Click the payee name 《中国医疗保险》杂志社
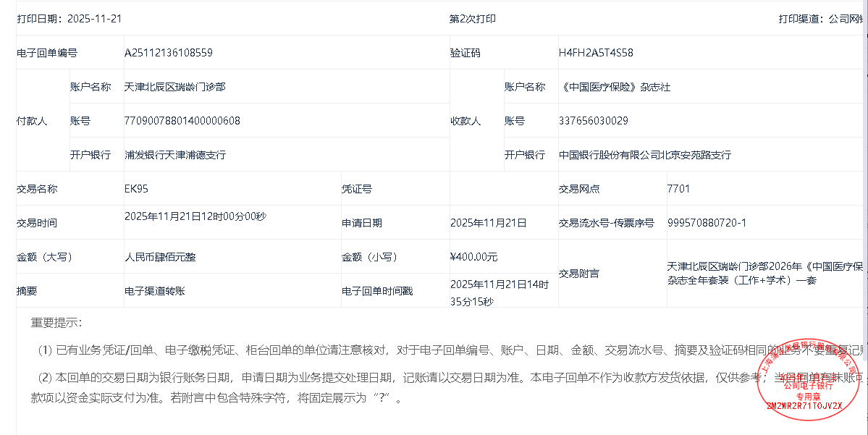This screenshot has height=435, width=868. point(615,87)
